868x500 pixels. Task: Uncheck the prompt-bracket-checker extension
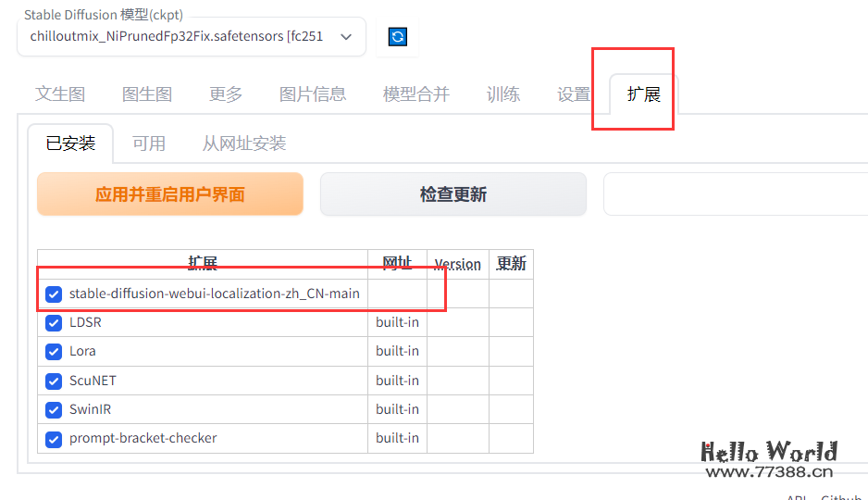point(54,439)
